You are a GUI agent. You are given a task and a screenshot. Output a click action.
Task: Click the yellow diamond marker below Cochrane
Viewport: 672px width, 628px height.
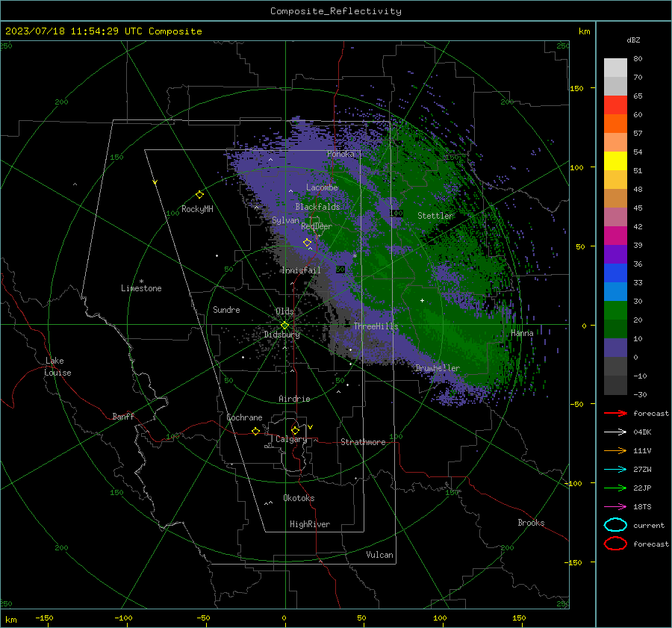pyautogui.click(x=255, y=431)
